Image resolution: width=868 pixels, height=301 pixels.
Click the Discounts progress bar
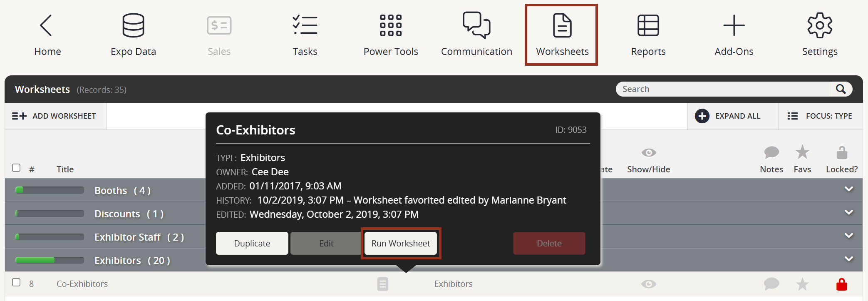50,214
